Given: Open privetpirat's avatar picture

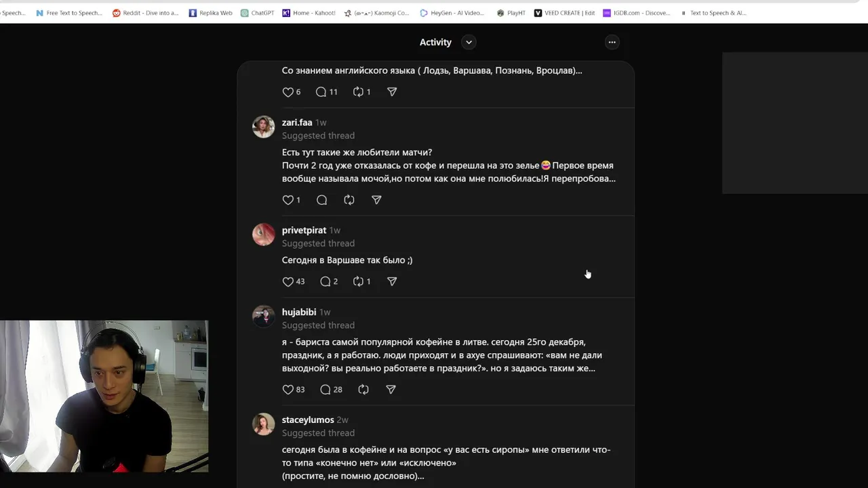Looking at the screenshot, I should point(264,235).
